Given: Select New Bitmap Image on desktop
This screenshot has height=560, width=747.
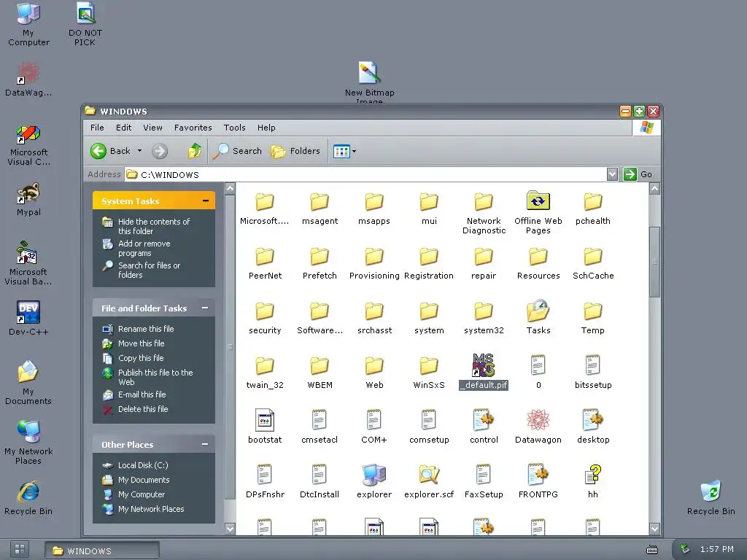Looking at the screenshot, I should point(370,82).
